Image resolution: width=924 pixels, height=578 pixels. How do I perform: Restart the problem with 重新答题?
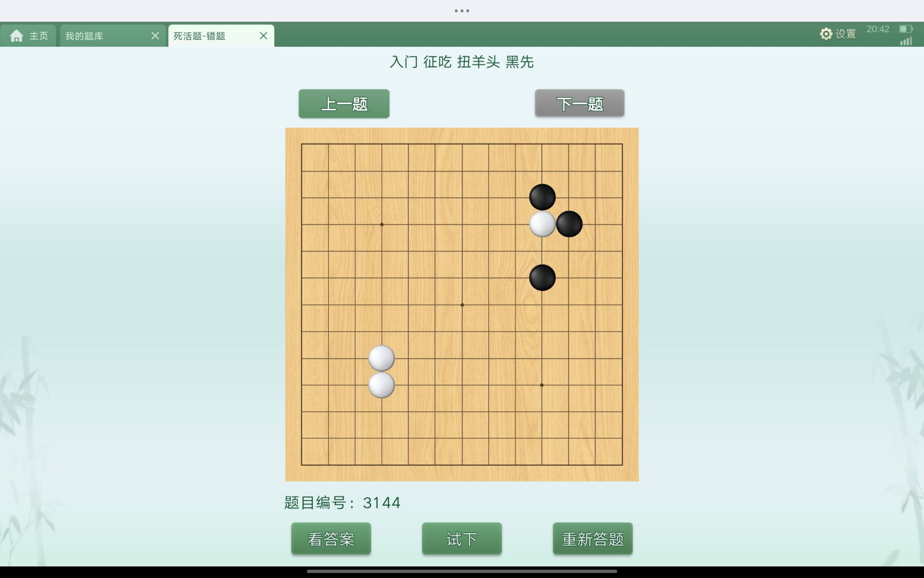pos(592,539)
